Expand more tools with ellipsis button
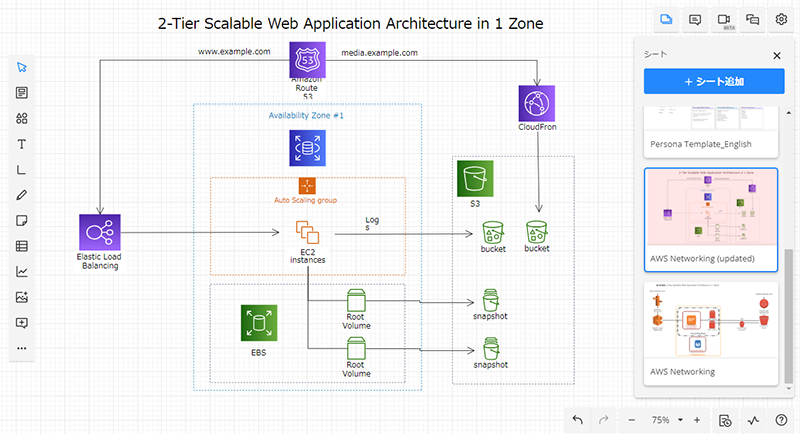This screenshot has width=800, height=434. pyautogui.click(x=21, y=348)
